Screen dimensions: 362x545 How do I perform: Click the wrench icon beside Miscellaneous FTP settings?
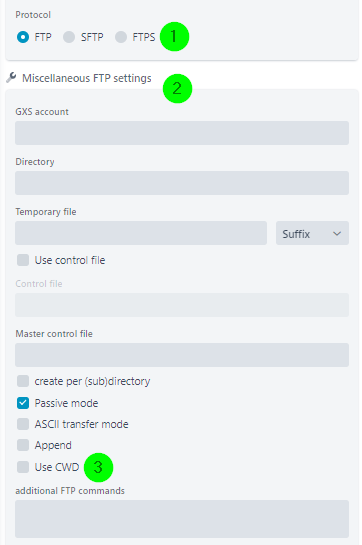11,78
